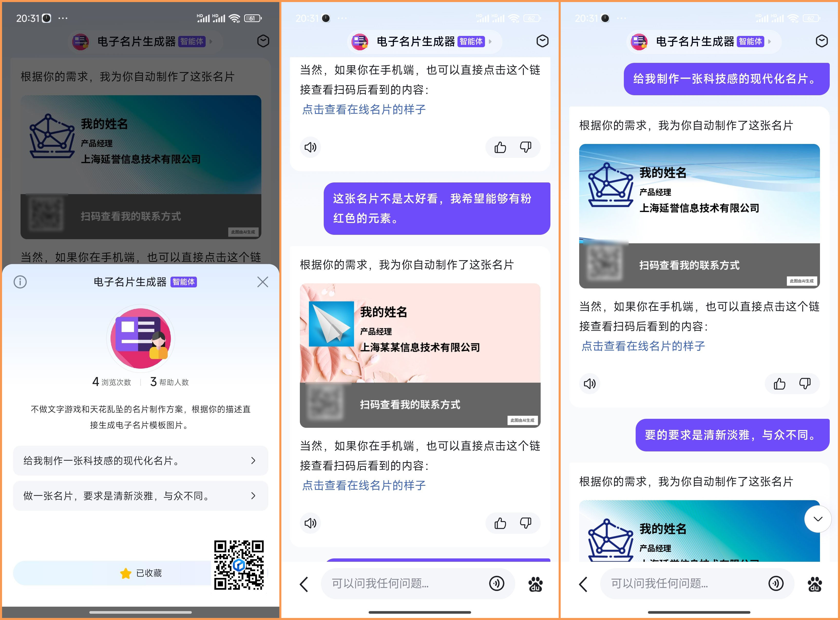This screenshot has height=620, width=840.
Task: Expand the agent title arrow in left screen header
Action: [x=211, y=41]
